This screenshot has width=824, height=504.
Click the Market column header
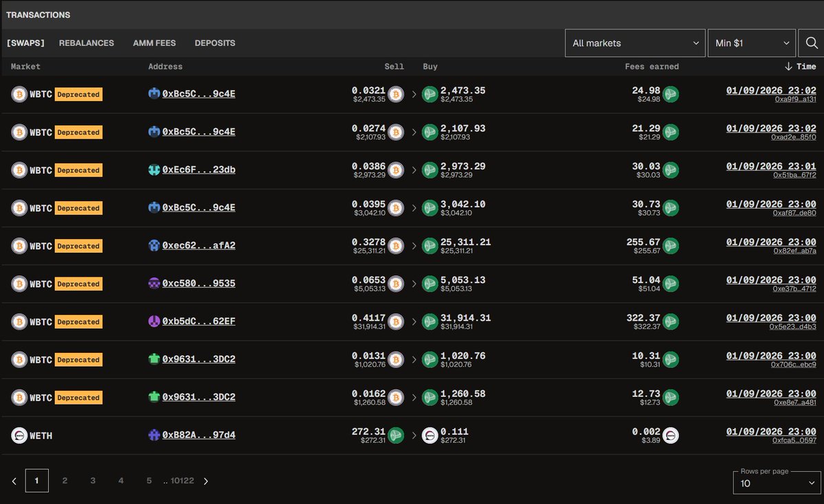25,66
